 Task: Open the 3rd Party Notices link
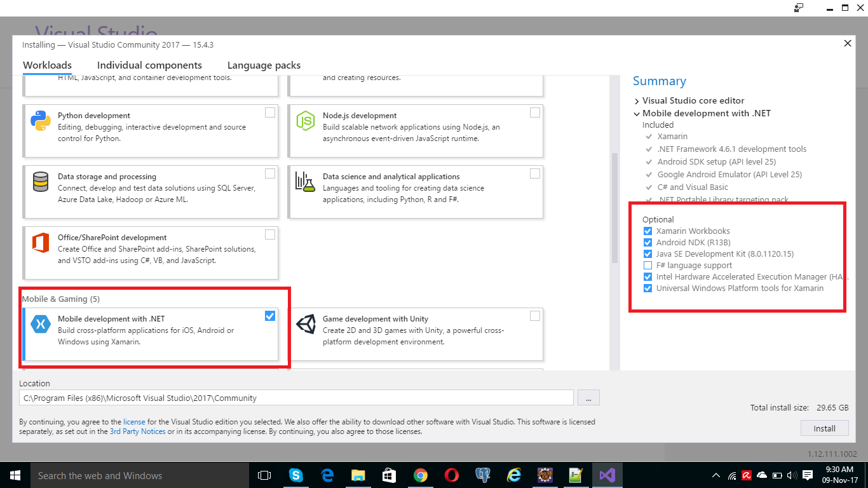click(138, 431)
